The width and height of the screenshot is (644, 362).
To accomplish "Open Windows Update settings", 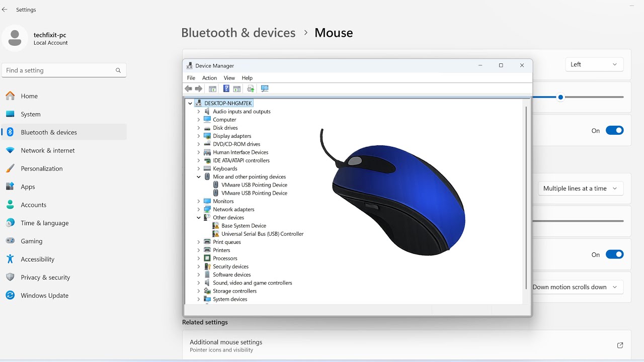I will [x=64, y=295].
